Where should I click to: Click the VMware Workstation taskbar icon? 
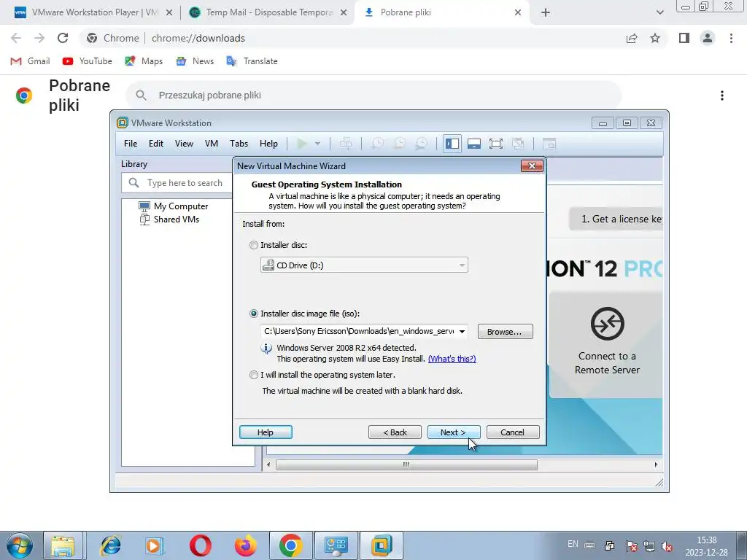[381, 545]
